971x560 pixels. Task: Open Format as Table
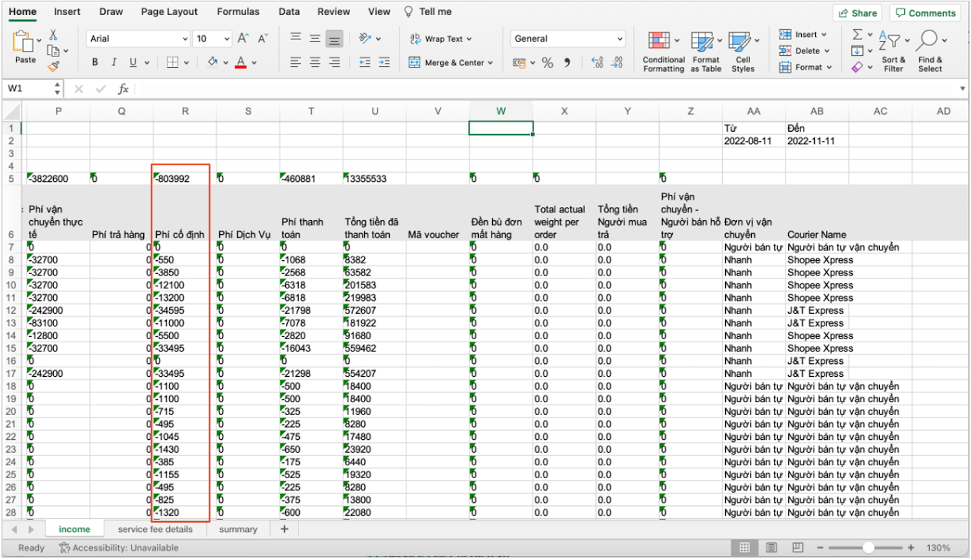706,52
